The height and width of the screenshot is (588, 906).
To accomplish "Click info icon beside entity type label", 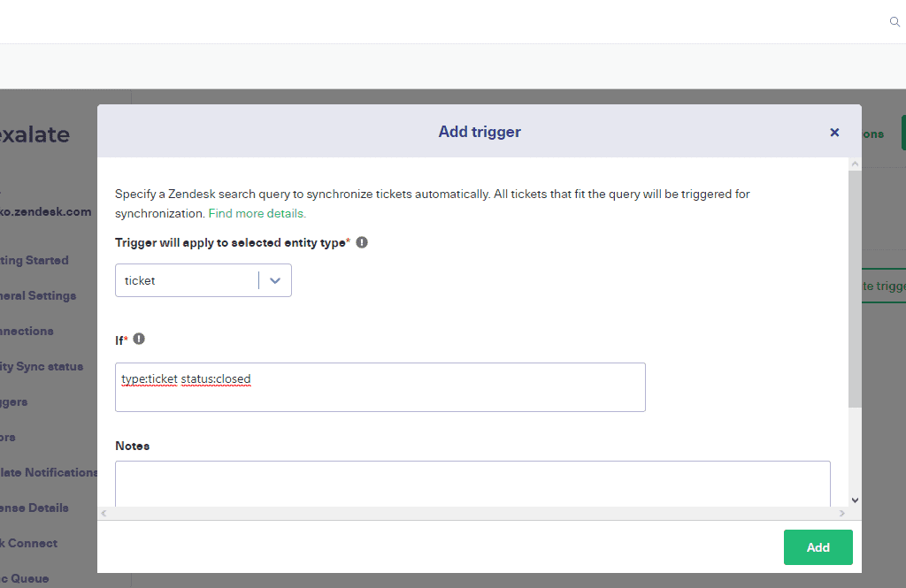I will coord(362,242).
